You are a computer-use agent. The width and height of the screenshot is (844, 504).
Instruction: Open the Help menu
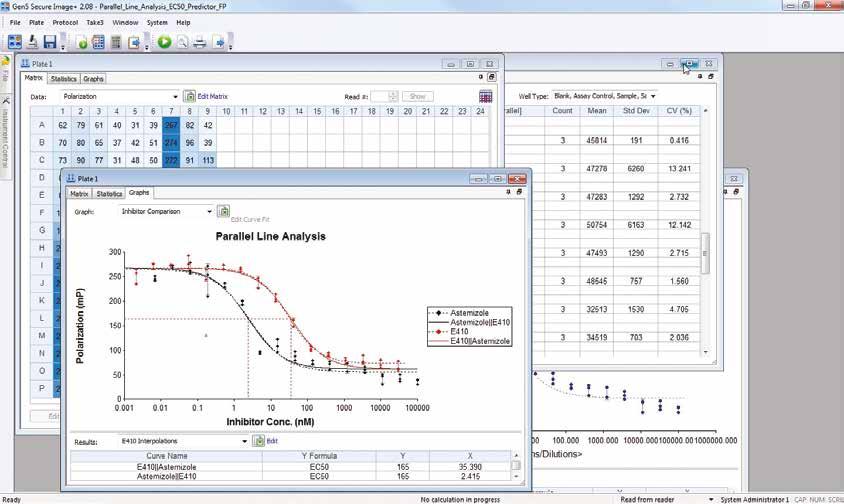[x=184, y=23]
